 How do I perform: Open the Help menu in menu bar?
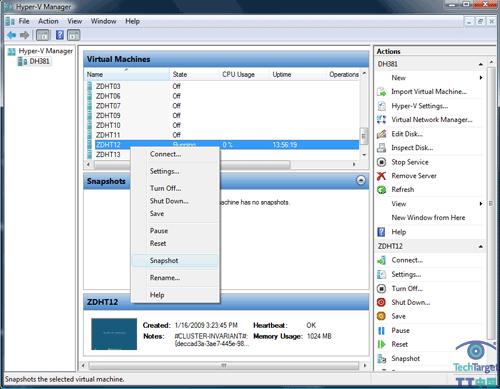[x=132, y=21]
